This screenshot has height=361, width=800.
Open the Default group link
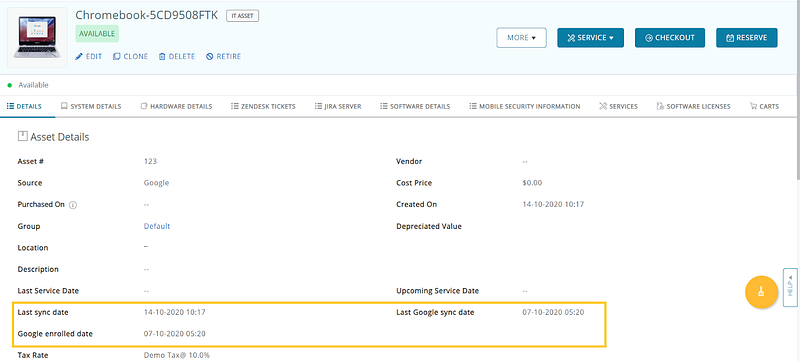pyautogui.click(x=157, y=226)
